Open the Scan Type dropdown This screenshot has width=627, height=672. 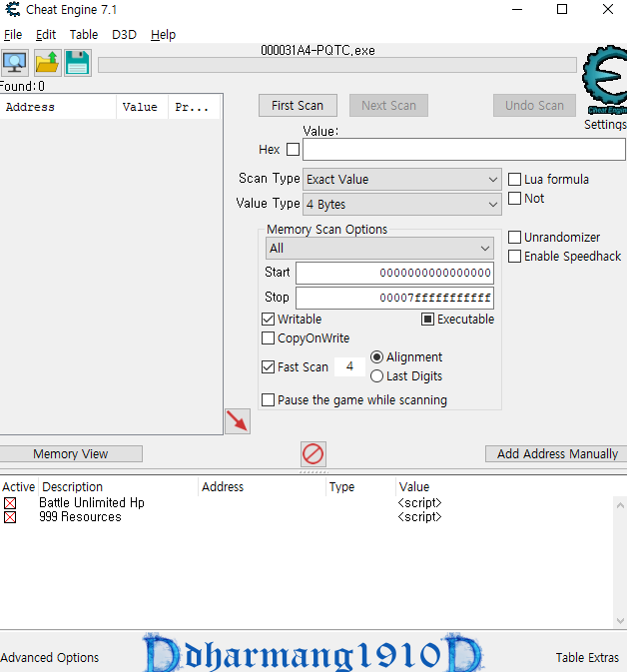(402, 179)
